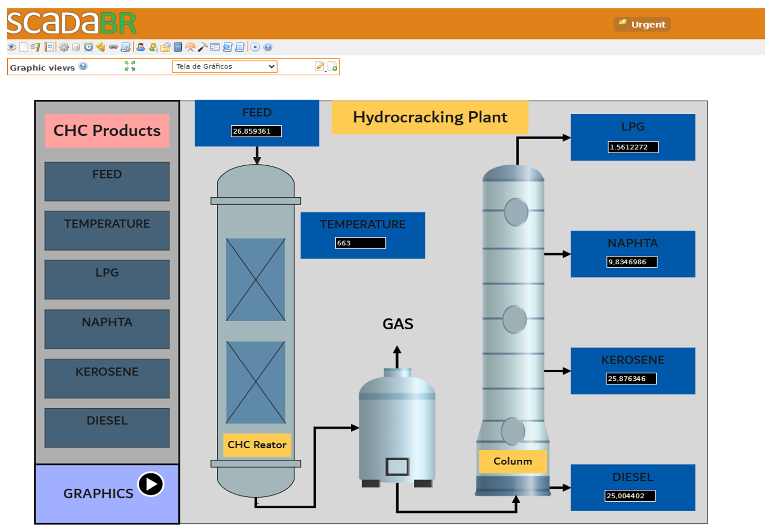Click the alarm clock scheduled events icon
Screen dimensions: 774x532
click(x=88, y=47)
